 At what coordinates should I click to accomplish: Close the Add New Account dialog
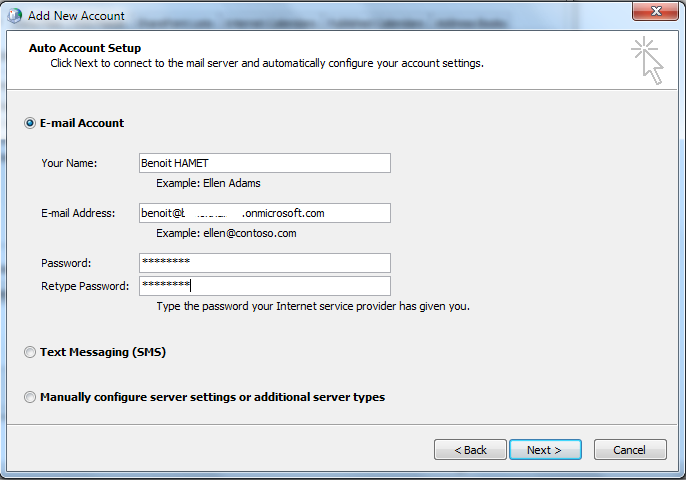coord(657,13)
